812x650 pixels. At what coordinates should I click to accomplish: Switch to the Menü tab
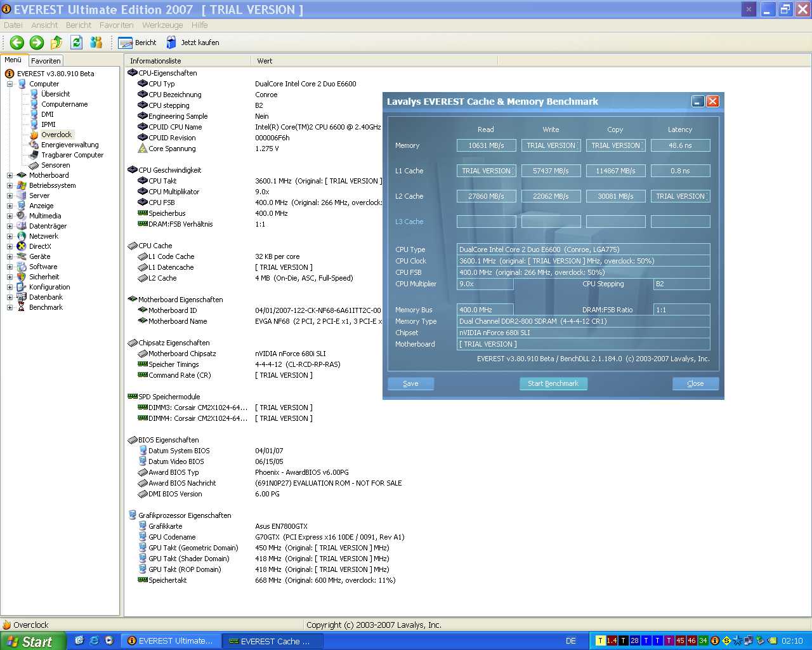[13, 60]
